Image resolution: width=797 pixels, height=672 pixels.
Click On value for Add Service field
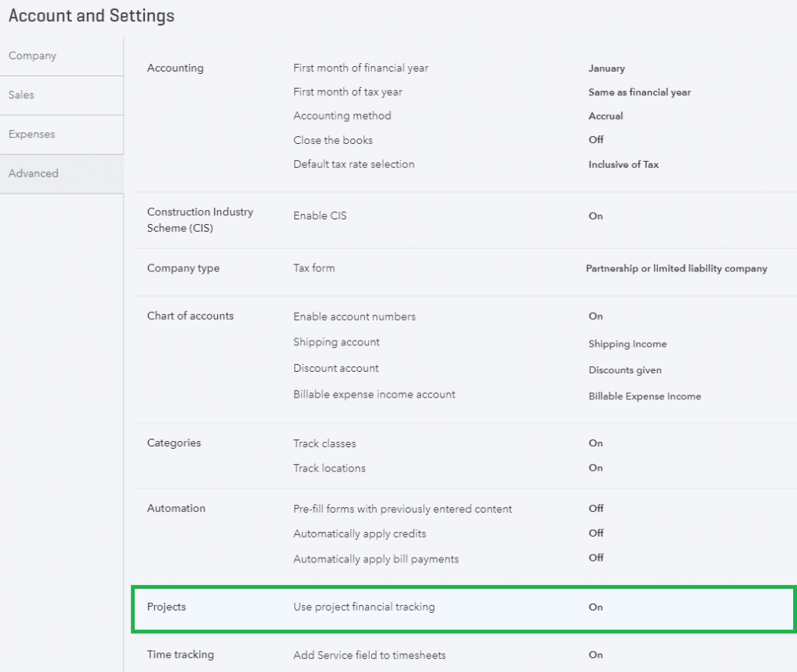[x=595, y=655]
